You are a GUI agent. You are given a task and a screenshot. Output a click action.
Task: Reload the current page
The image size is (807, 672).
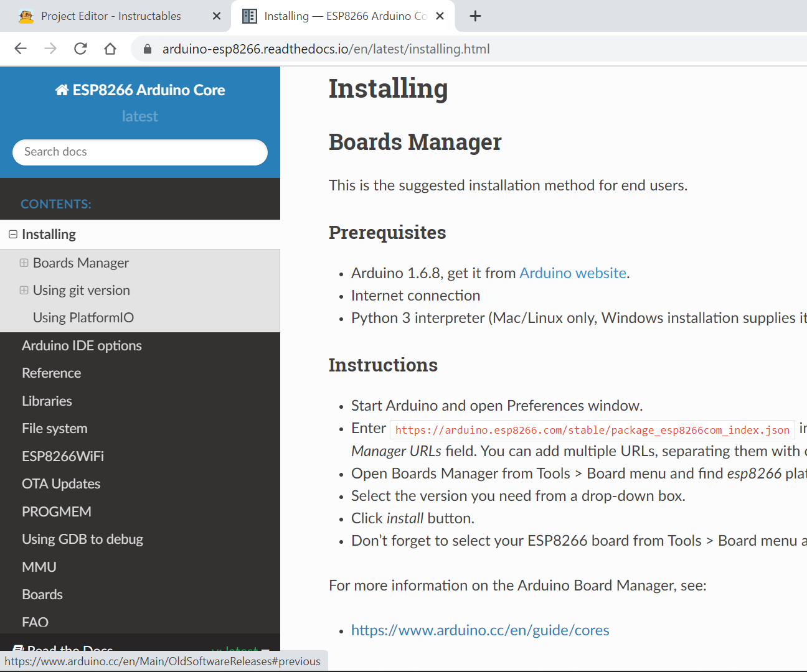coord(80,49)
